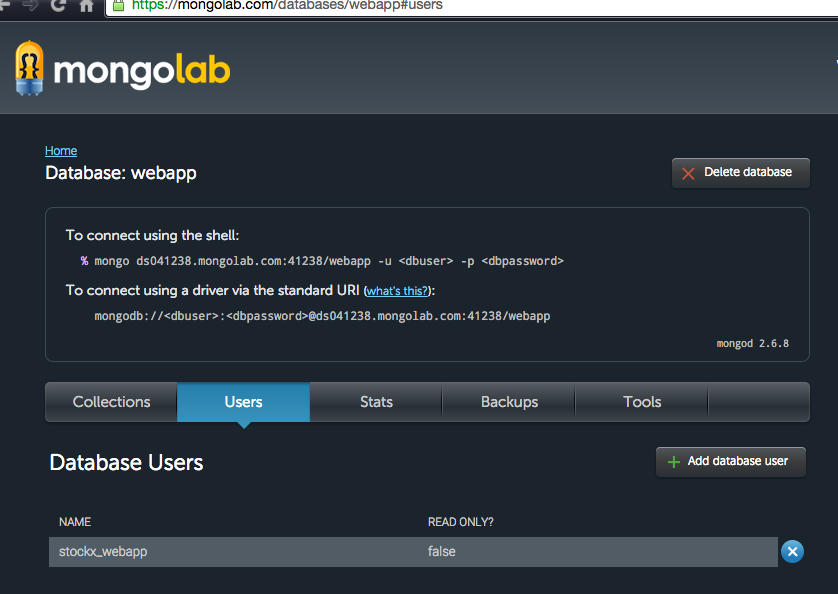This screenshot has height=594, width=838.
Task: Select the Users tab
Action: click(x=243, y=402)
